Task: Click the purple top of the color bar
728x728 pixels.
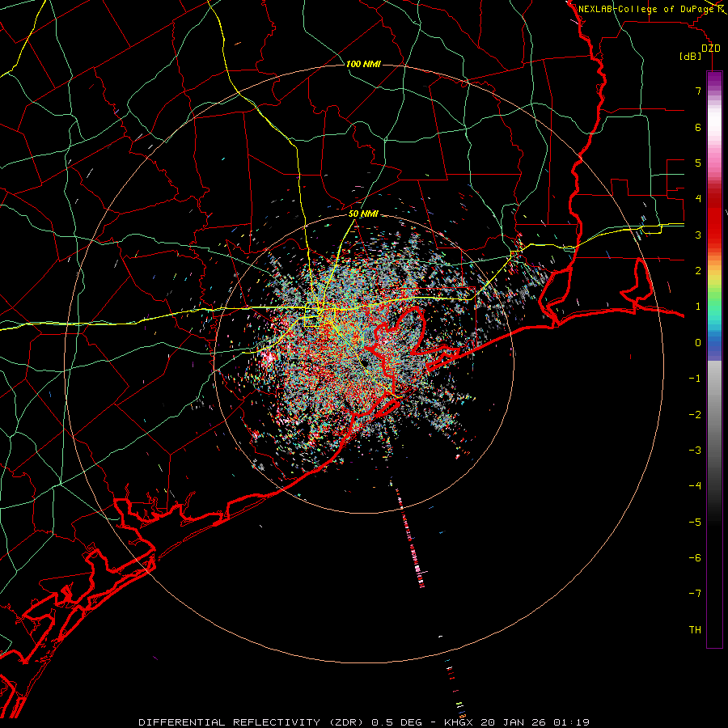Action: pos(714,79)
